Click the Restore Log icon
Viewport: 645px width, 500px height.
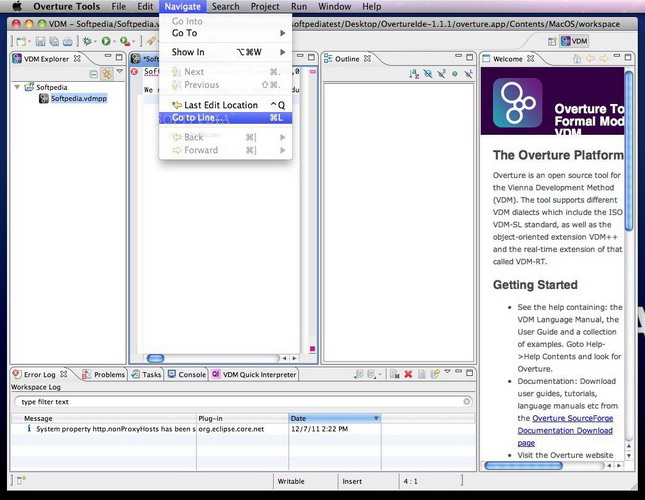point(435,374)
